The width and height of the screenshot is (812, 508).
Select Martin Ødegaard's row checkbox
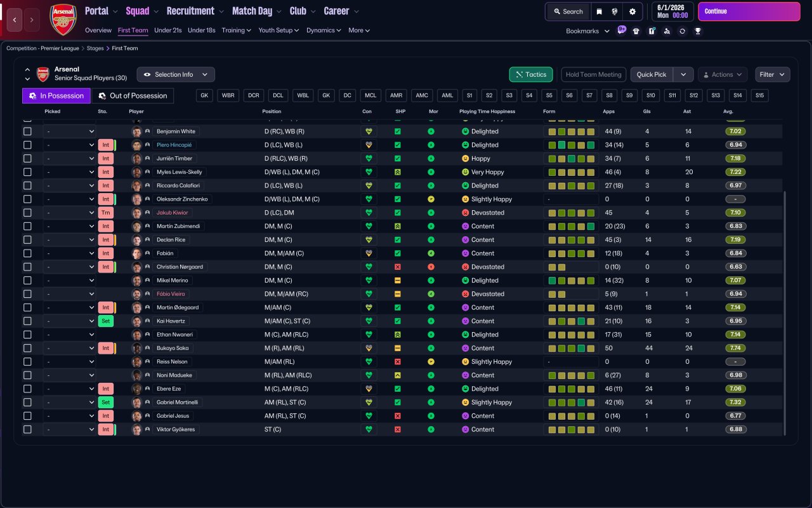click(x=27, y=307)
